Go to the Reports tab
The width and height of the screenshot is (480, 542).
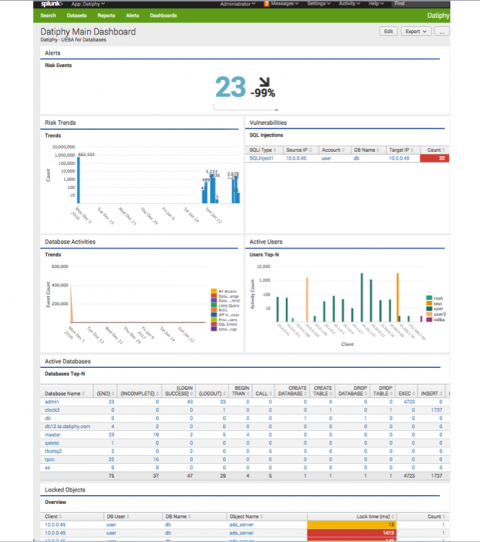pos(106,16)
